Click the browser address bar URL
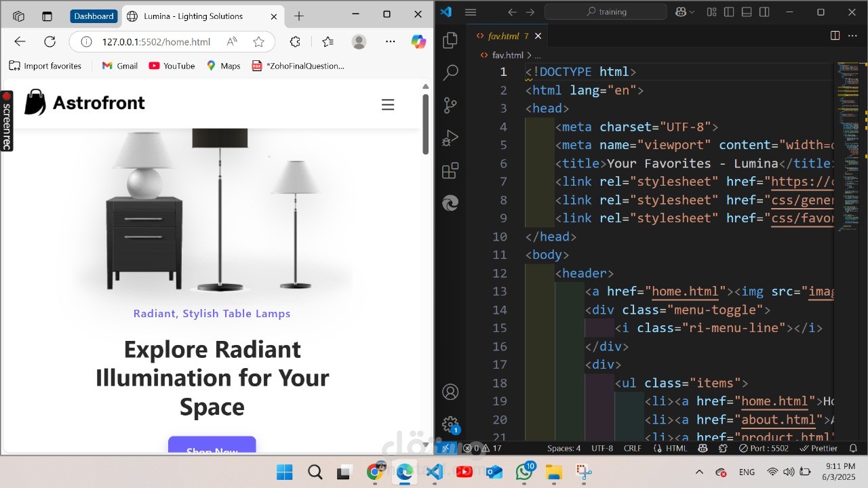Screen dimensions: 868x488 [x=156, y=42]
